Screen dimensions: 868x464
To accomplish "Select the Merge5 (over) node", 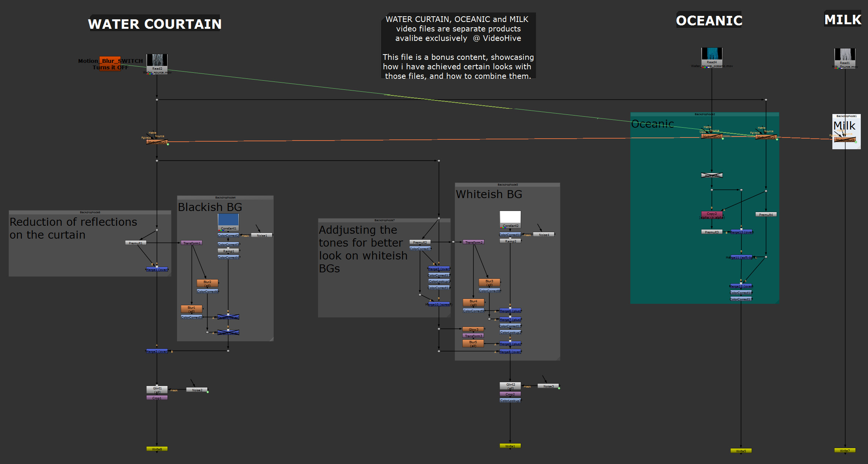I will (439, 269).
